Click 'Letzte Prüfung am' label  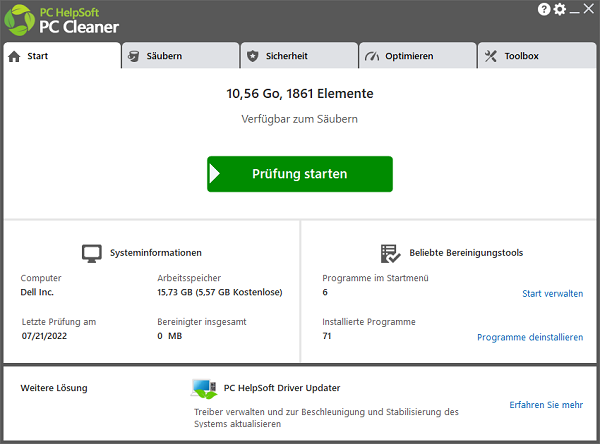(59, 322)
